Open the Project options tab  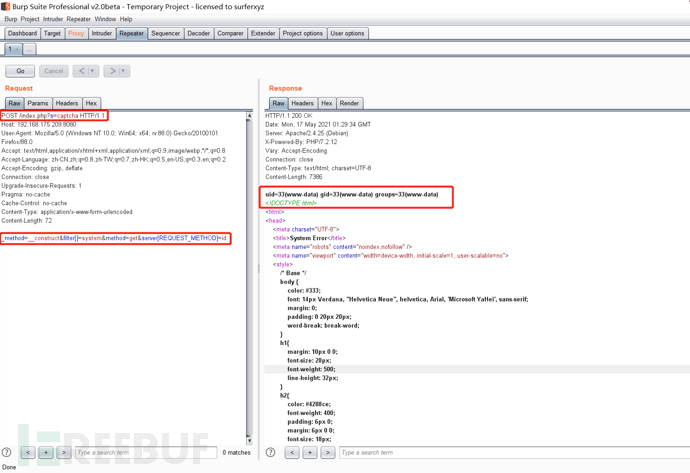tap(303, 33)
